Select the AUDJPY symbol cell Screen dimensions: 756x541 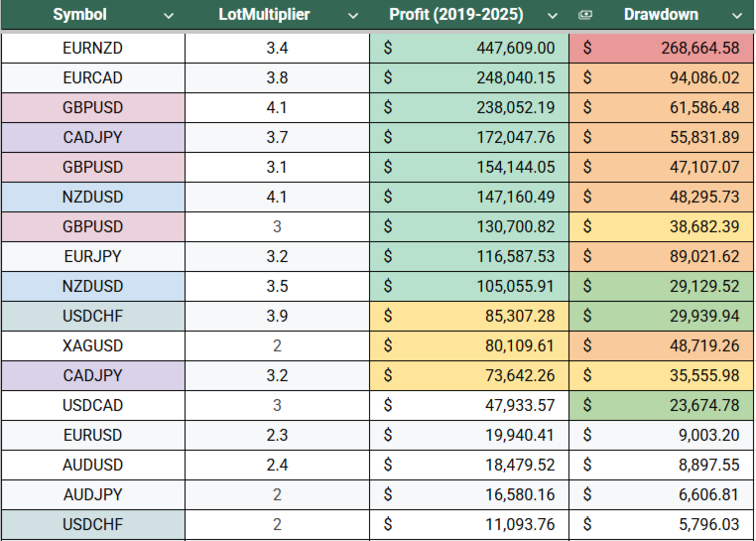(x=92, y=494)
